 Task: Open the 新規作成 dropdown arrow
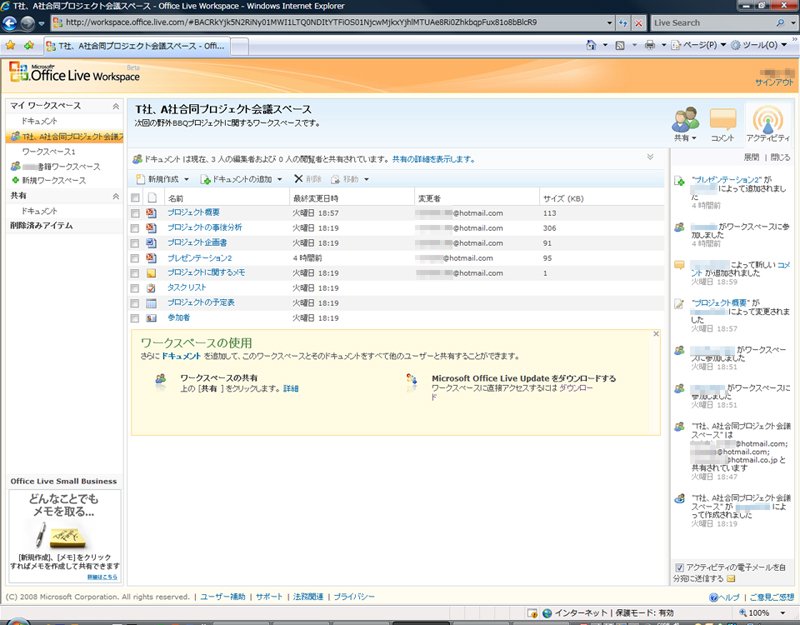point(186,179)
